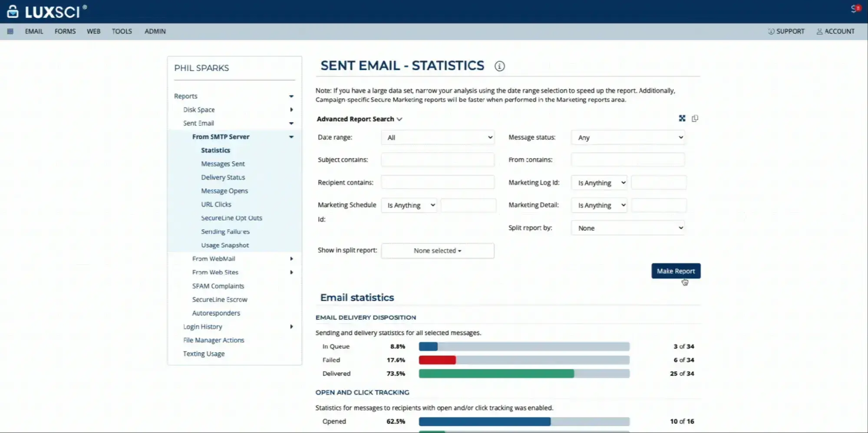Click the LuxSci padlock logo
868x433 pixels.
tap(13, 11)
